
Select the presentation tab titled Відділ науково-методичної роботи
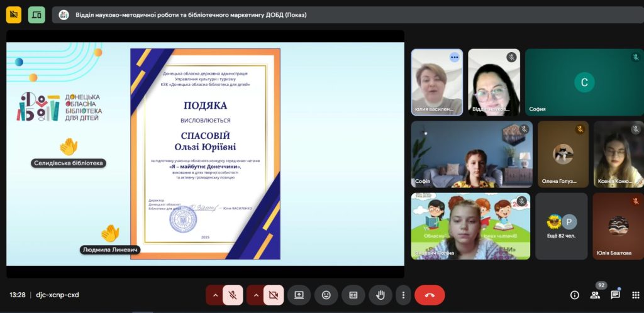tap(189, 14)
